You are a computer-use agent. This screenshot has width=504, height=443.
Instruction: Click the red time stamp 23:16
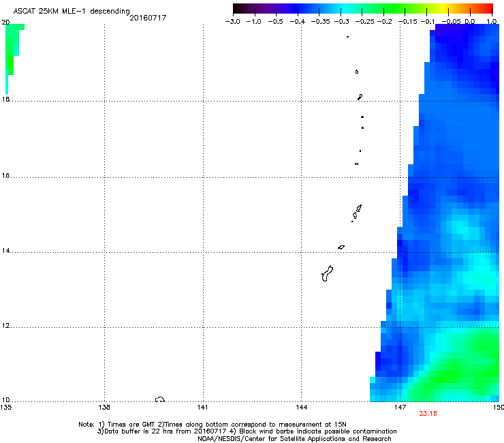(428, 414)
